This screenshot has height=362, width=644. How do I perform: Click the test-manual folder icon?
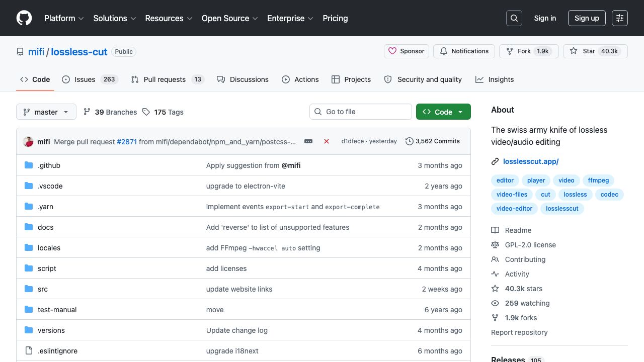[x=29, y=310]
